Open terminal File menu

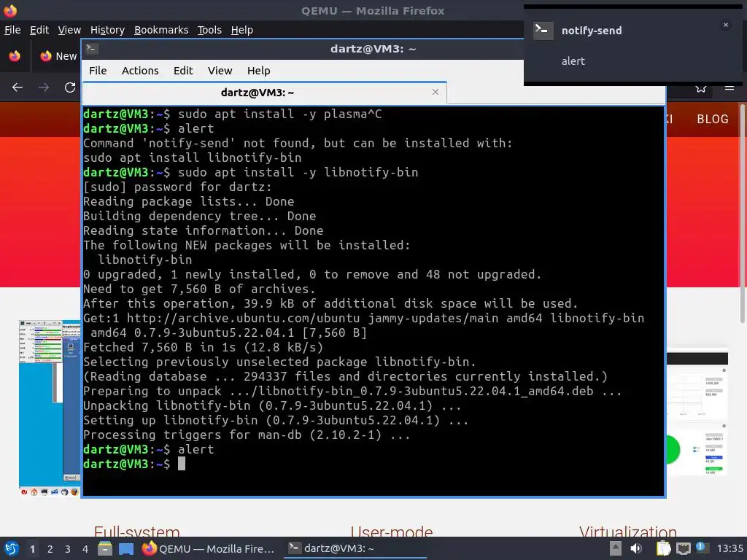[98, 71]
